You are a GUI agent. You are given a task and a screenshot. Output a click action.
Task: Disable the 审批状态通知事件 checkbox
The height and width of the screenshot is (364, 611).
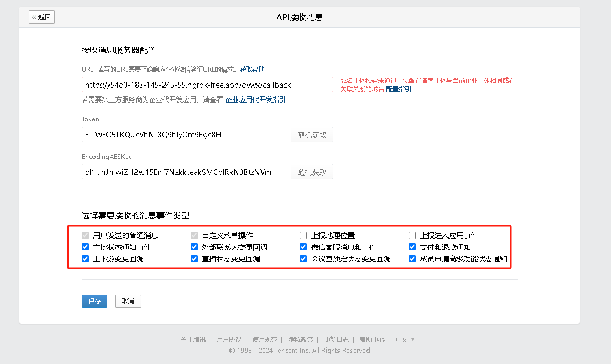coord(85,247)
